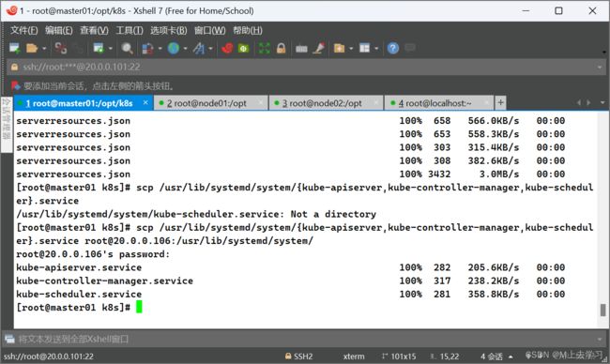This screenshot has height=364, width=610.
Task: Close the root@node01 tab
Action: pyautogui.click(x=261, y=102)
